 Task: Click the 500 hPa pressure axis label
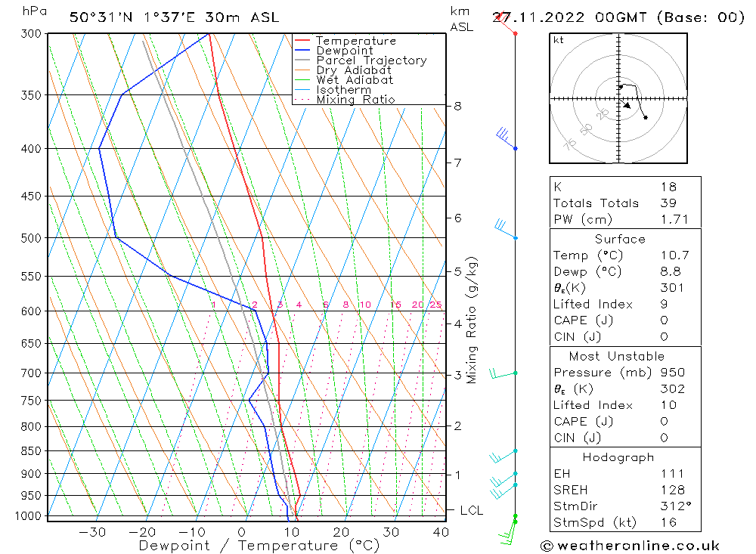click(x=31, y=238)
